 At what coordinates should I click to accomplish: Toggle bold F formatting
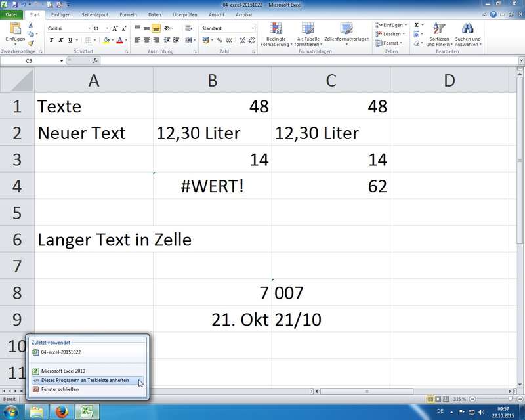52,40
